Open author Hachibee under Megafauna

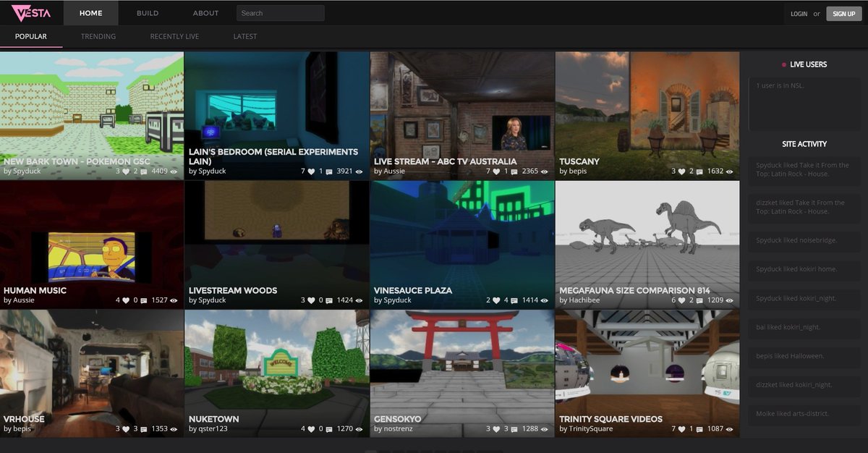[584, 300]
